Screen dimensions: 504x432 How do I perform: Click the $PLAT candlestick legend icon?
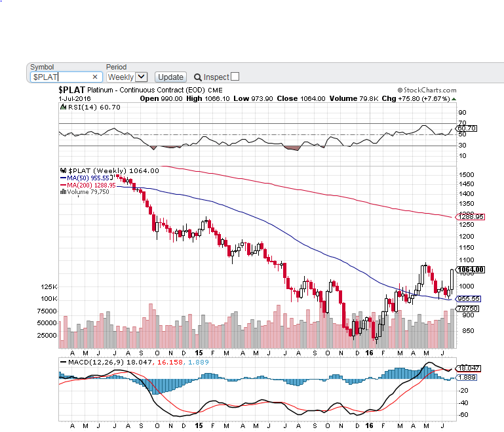tap(64, 170)
